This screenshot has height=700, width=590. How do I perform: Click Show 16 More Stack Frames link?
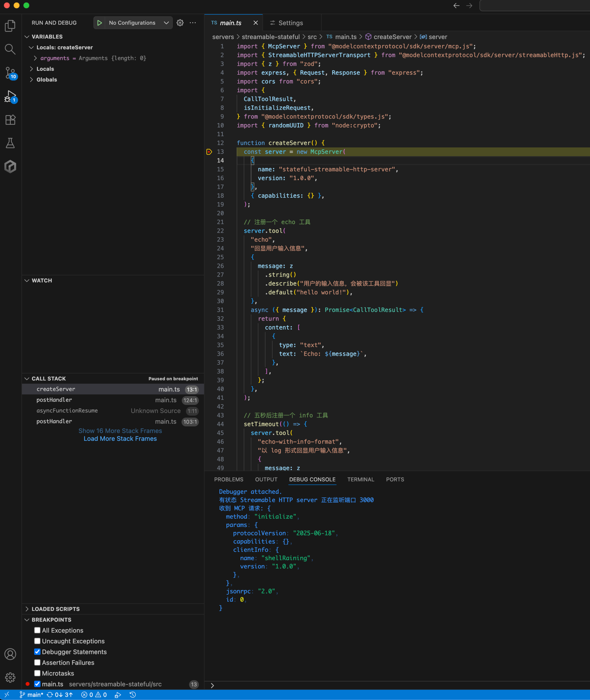pos(120,431)
